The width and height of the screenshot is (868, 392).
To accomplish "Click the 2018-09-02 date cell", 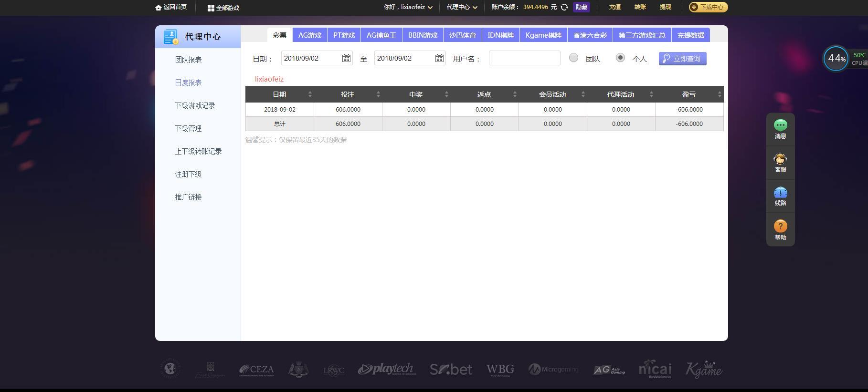I will point(280,109).
